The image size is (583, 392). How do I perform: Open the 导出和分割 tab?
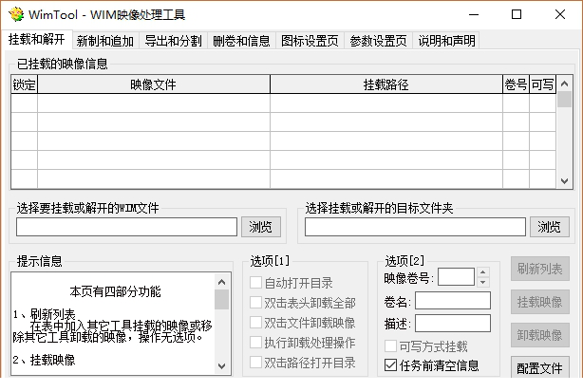(x=173, y=41)
